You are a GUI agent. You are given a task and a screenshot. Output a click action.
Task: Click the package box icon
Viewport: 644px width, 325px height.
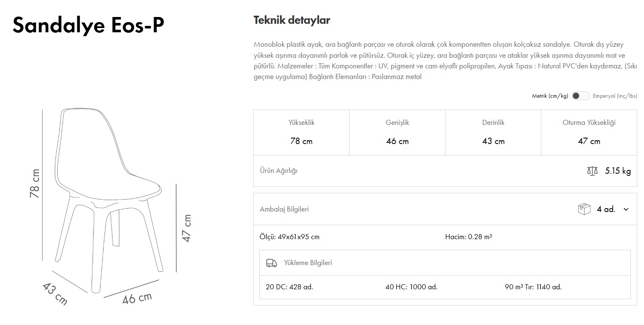coord(584,209)
